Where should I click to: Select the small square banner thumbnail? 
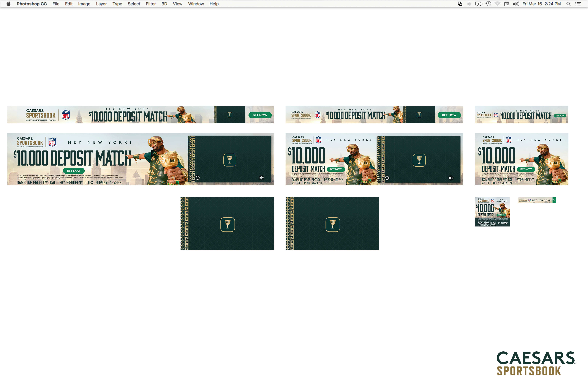point(492,212)
